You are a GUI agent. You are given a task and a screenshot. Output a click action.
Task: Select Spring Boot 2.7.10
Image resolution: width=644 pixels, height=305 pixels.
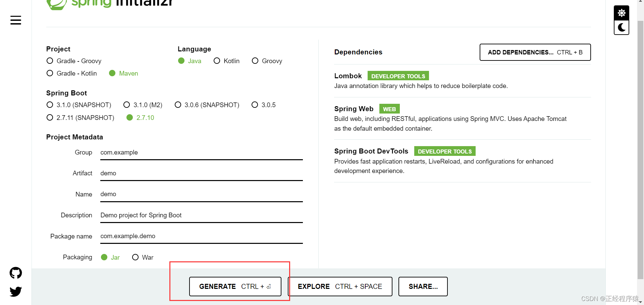click(x=140, y=118)
